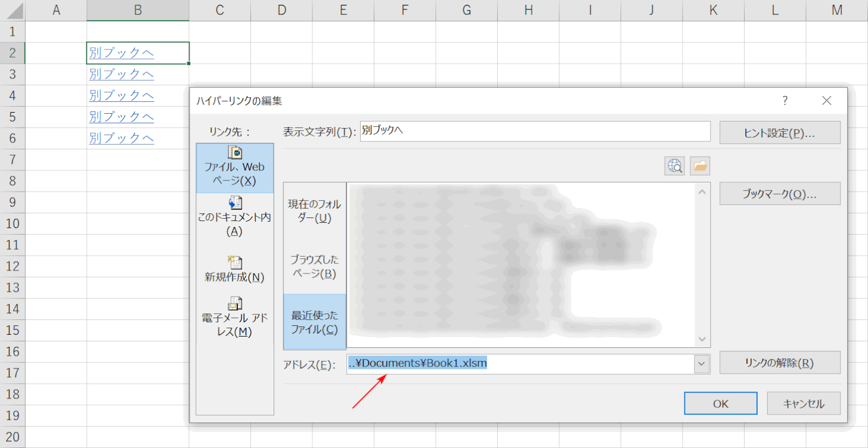This screenshot has height=448, width=868.
Task: Click the Browse the Web globe icon
Action: (x=675, y=166)
